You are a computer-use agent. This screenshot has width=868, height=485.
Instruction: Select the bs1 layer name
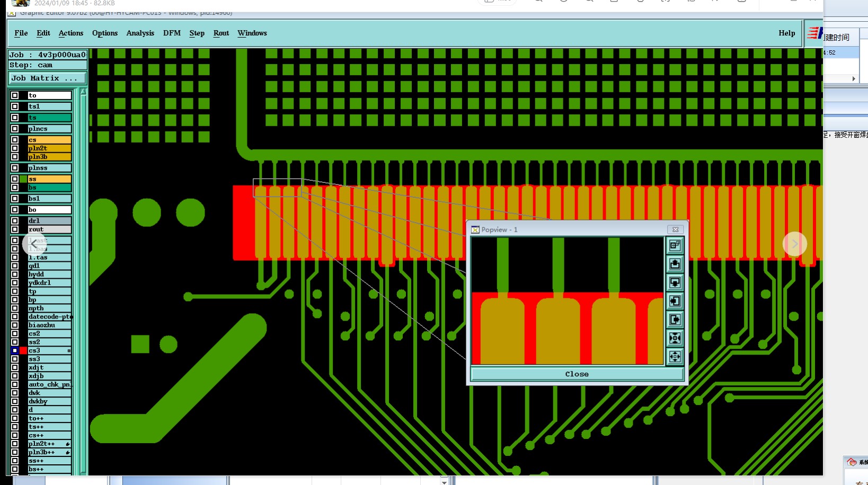tap(49, 199)
